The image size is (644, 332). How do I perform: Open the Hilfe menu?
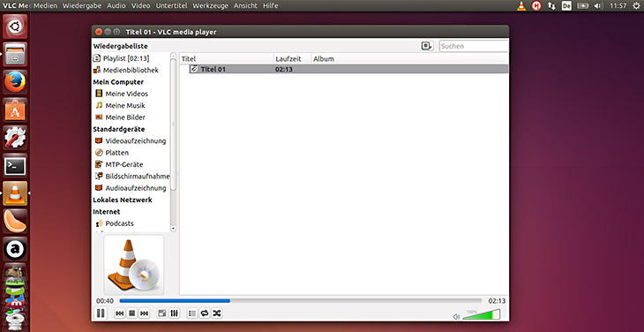pyautogui.click(x=270, y=6)
